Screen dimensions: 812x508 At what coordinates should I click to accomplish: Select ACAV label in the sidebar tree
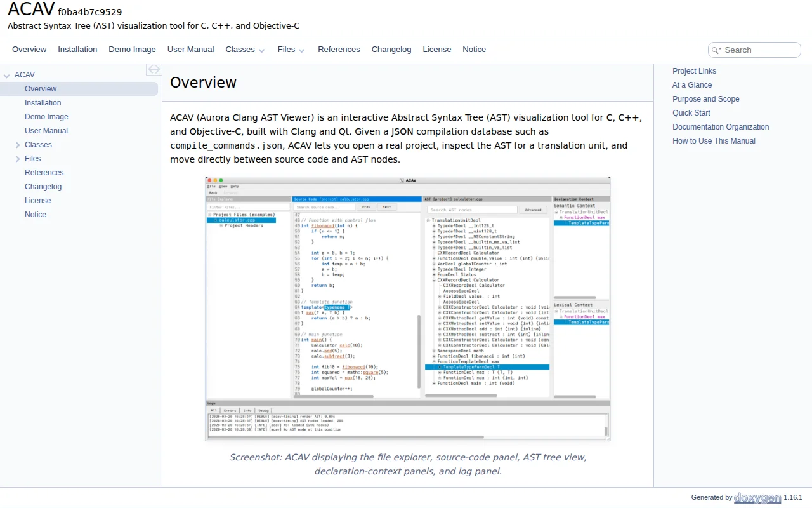(x=25, y=75)
